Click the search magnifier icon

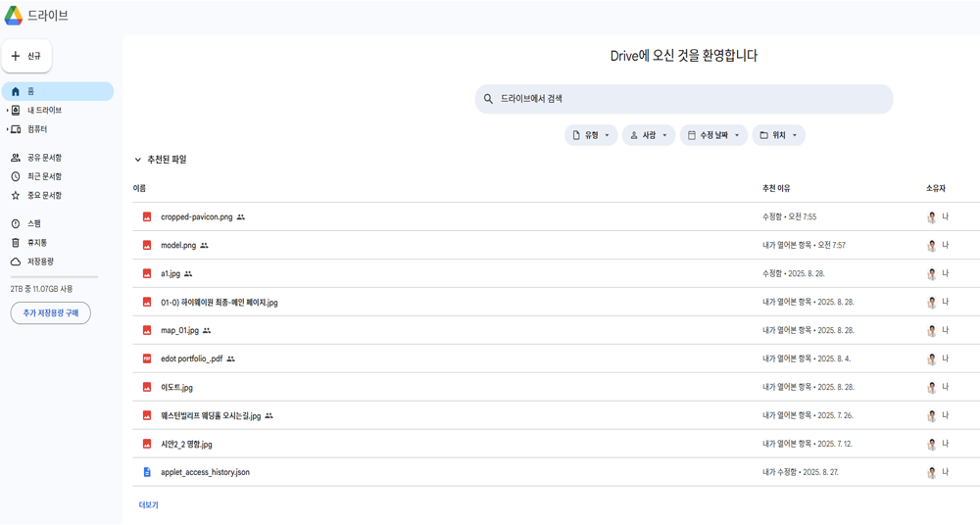[488, 99]
